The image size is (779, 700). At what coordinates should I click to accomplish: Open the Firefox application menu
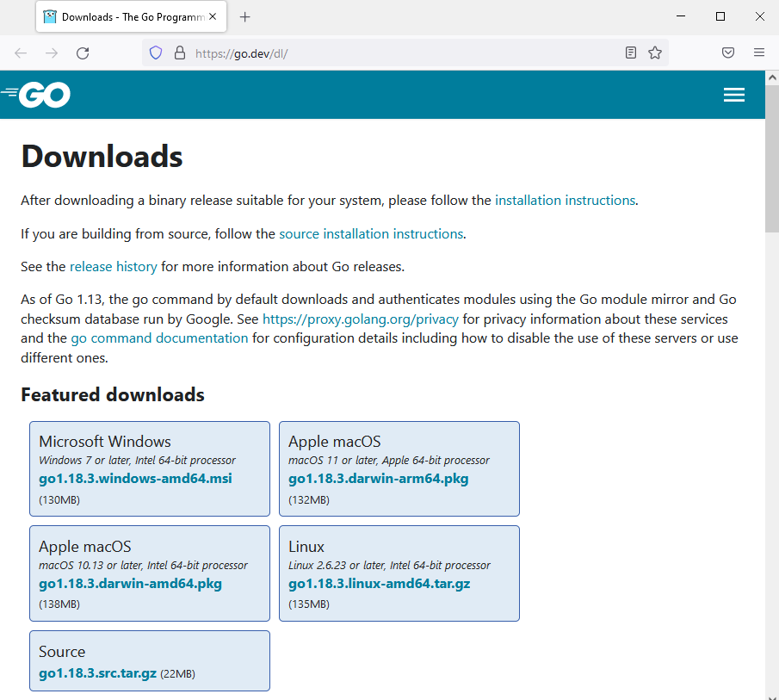click(x=758, y=53)
